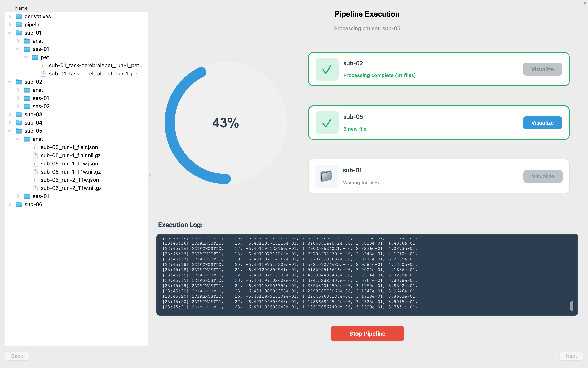Click the green checkmark icon on sub-05 card
The image size is (588, 368).
[x=327, y=123]
